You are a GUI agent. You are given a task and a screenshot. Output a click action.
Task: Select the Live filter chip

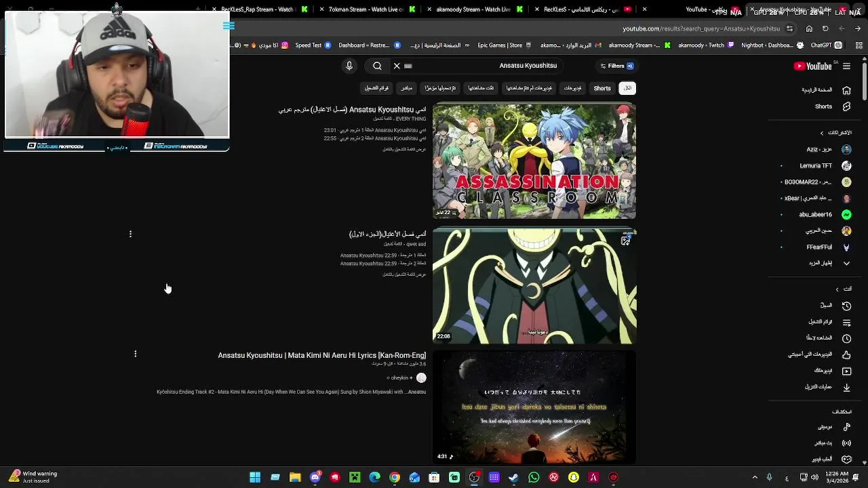coord(406,88)
